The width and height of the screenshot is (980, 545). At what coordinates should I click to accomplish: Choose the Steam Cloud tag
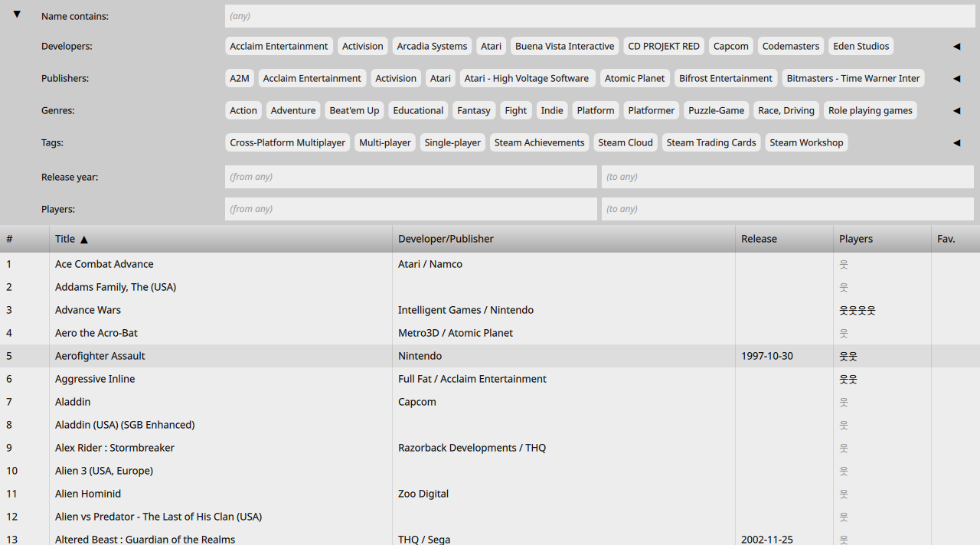click(x=626, y=142)
